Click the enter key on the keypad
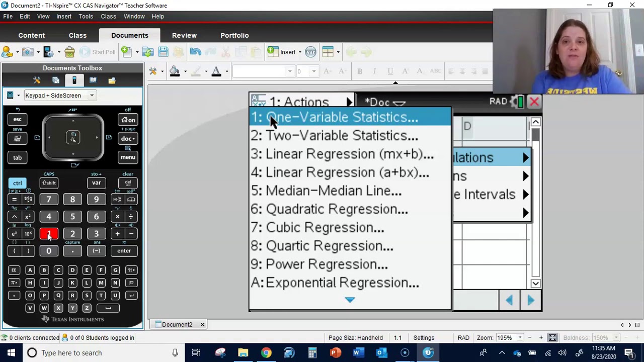The width and height of the screenshot is (644, 362). click(124, 251)
